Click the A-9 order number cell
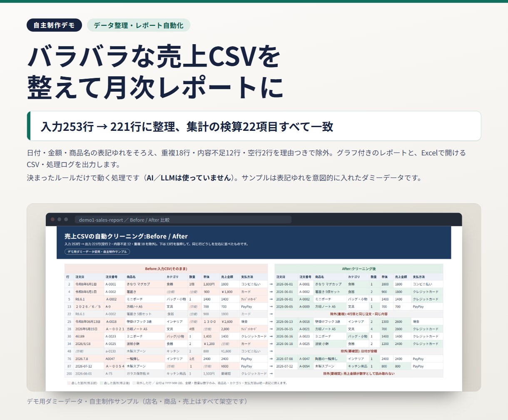Image resolution: width=508 pixels, height=420 pixels. coord(114,307)
